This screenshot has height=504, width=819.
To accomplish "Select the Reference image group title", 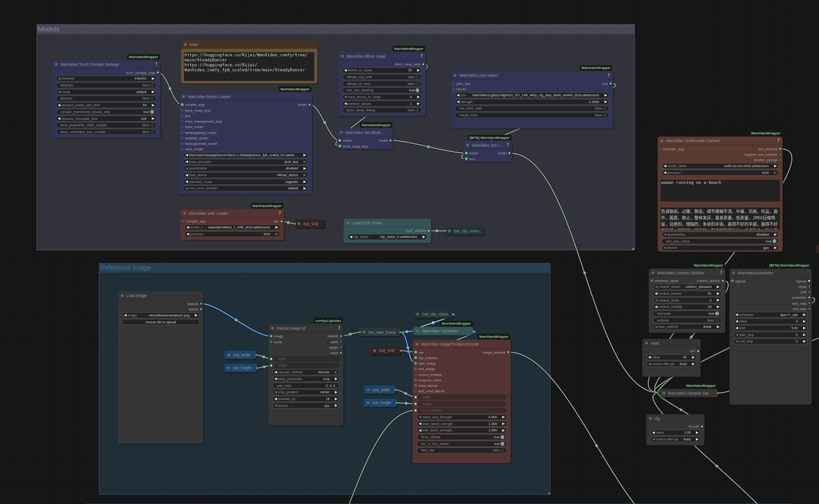I will pyautogui.click(x=125, y=267).
